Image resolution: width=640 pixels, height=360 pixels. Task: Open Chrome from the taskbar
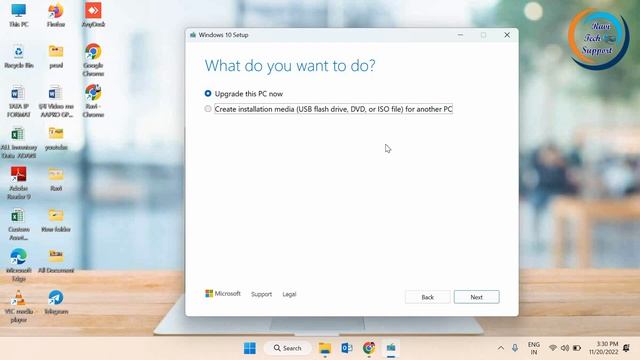pyautogui.click(x=369, y=348)
